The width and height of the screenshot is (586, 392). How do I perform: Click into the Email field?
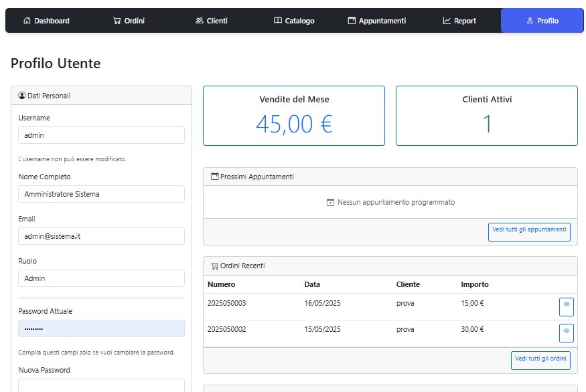[101, 236]
